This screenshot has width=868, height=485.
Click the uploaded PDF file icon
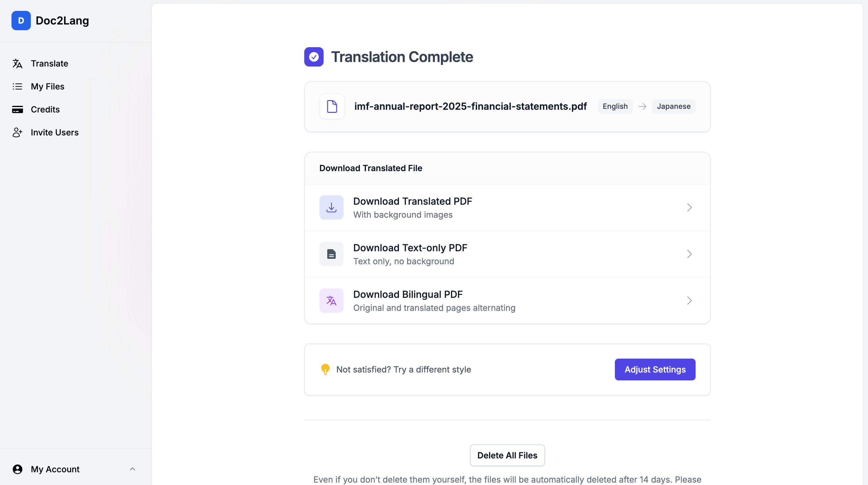pyautogui.click(x=332, y=106)
